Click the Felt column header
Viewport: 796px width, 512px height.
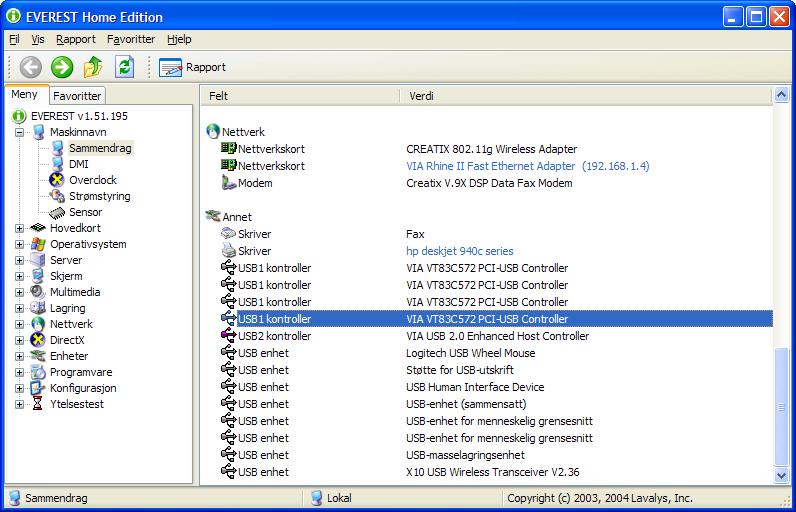(300, 96)
